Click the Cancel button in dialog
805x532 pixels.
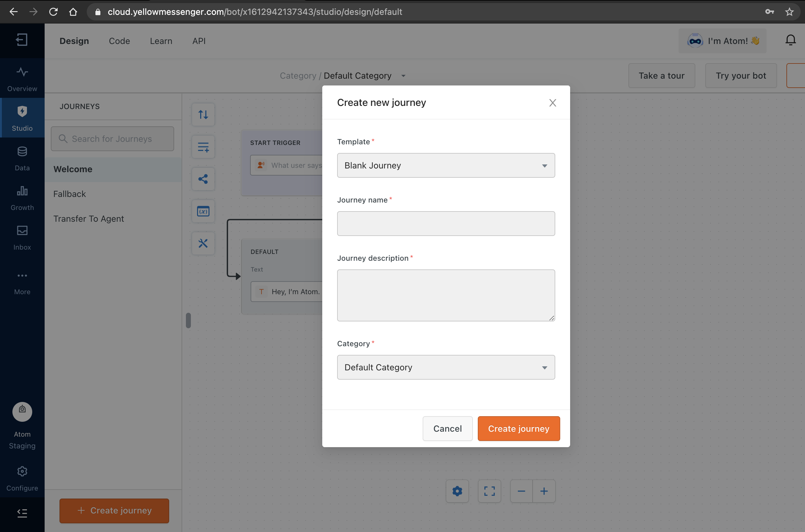(x=447, y=429)
